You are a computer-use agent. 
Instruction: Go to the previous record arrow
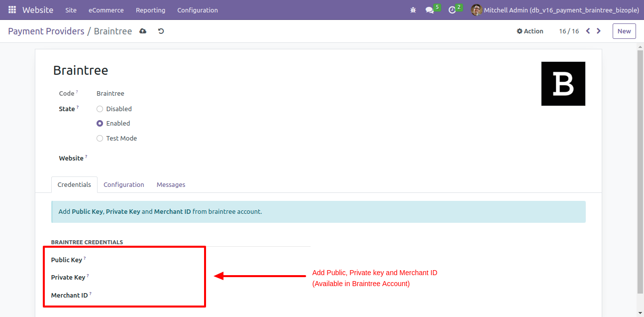pyautogui.click(x=588, y=31)
